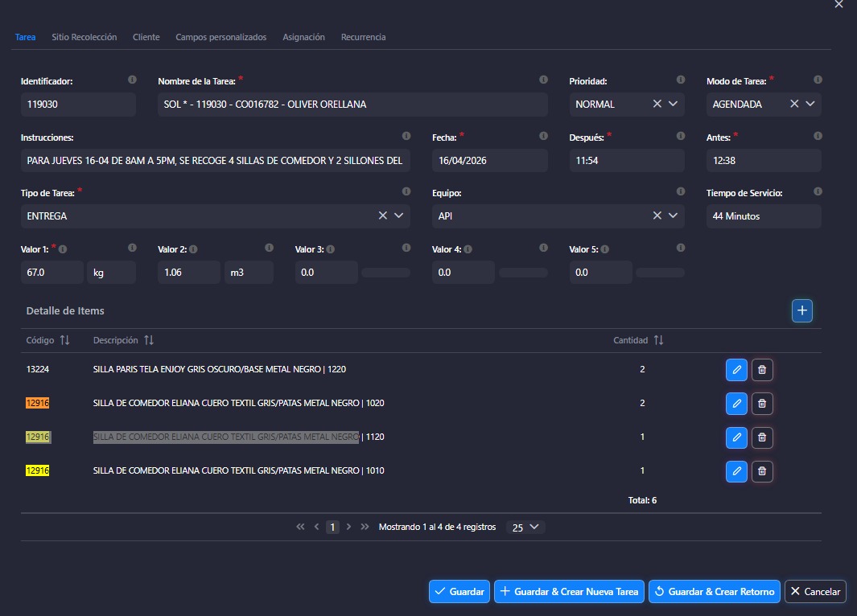Viewport: 857px width, 616px height.
Task: Sort items by Cantidad column
Action: 658,340
